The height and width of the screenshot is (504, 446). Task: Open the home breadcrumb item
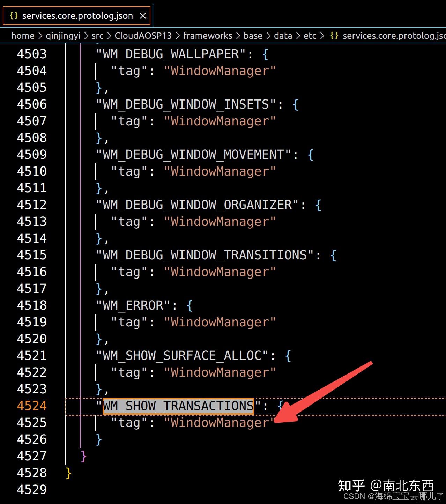pos(22,35)
